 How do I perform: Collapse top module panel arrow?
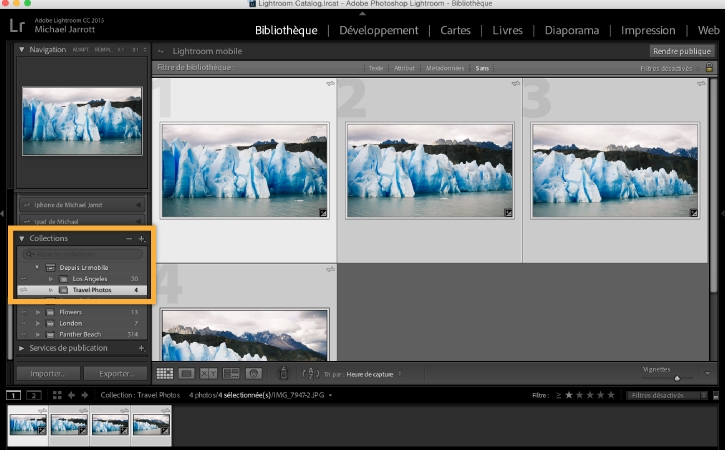[362, 14]
